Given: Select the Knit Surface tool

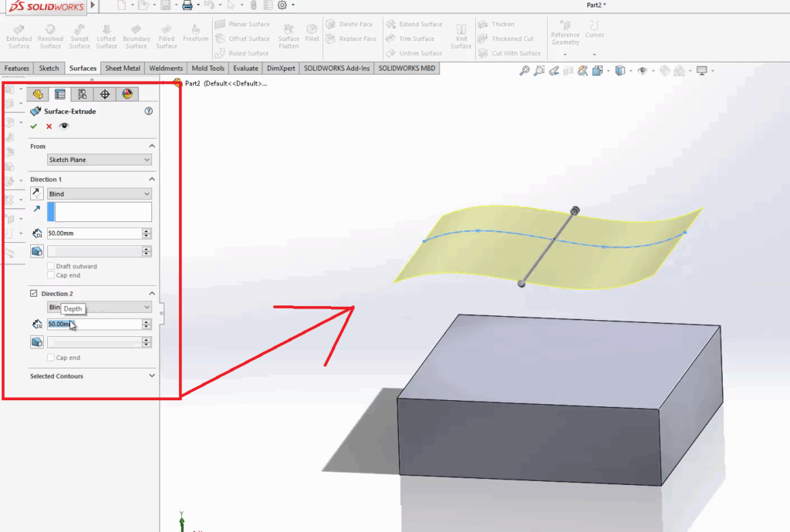Looking at the screenshot, I should coord(461,34).
